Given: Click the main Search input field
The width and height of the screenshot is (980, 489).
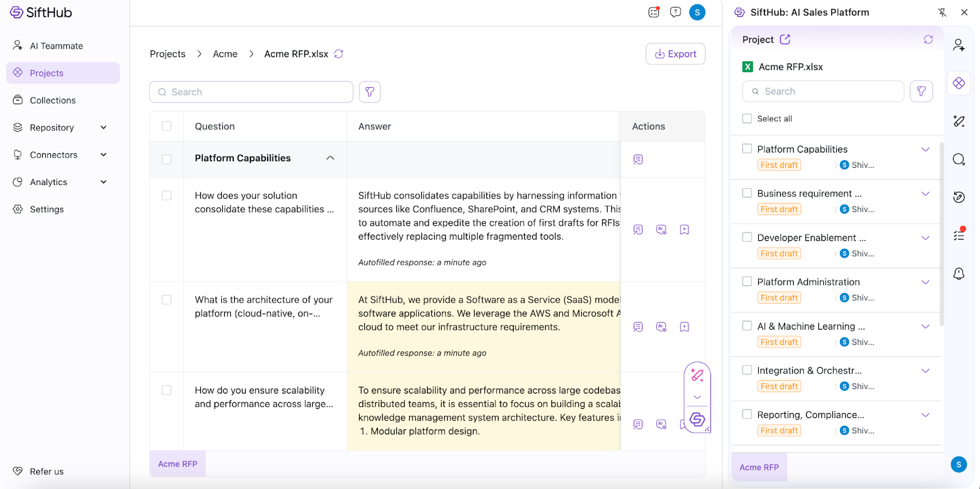Looking at the screenshot, I should (x=251, y=92).
